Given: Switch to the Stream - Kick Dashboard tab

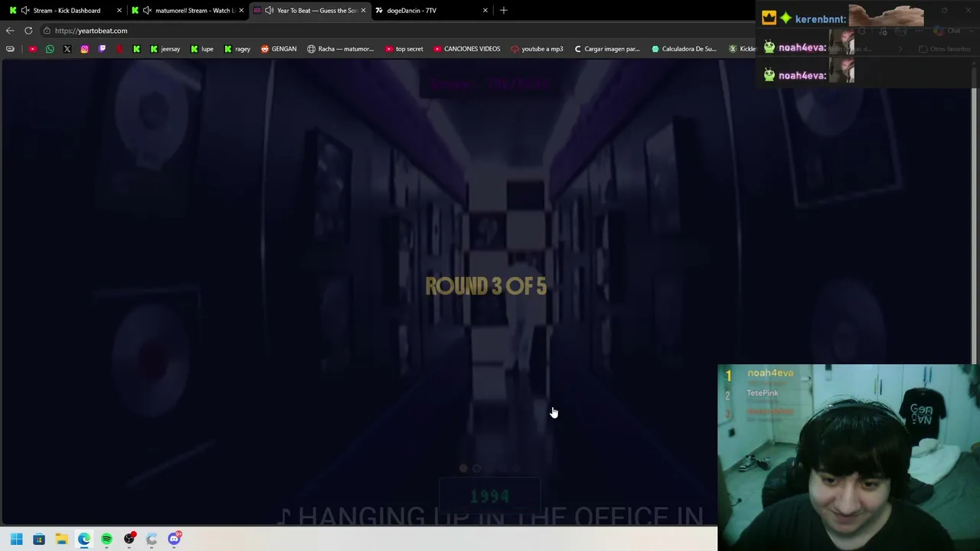Looking at the screenshot, I should (67, 11).
